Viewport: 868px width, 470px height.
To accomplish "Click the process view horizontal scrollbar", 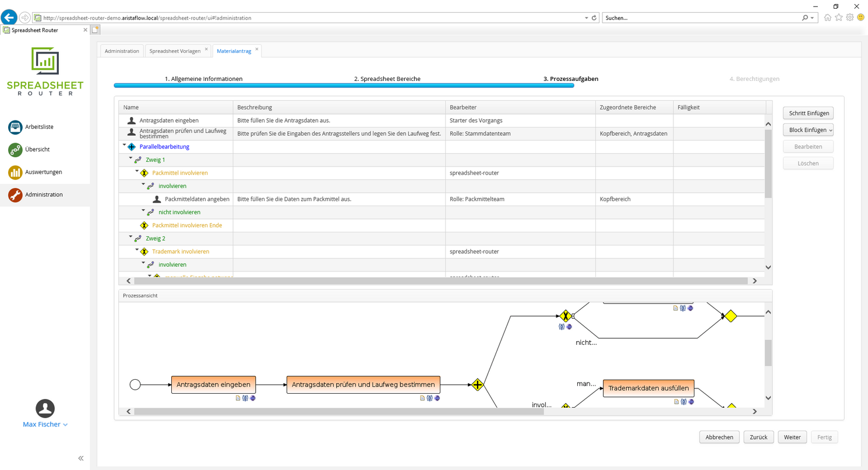I will tap(338, 411).
